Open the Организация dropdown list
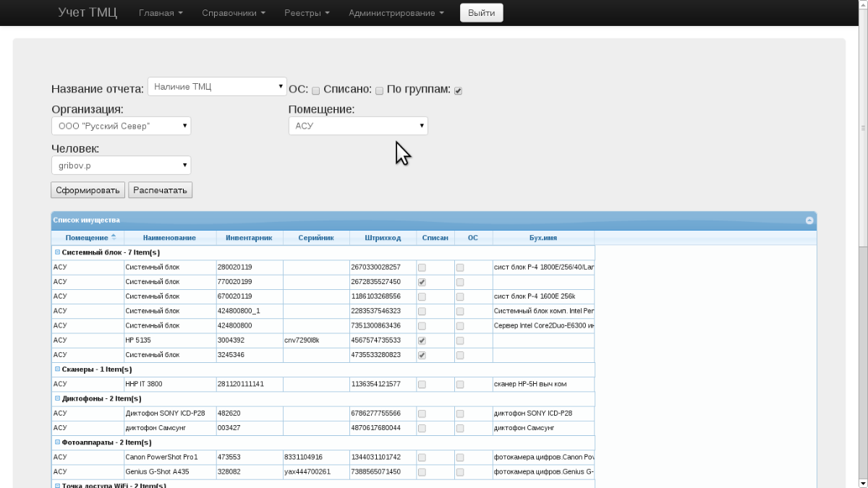The width and height of the screenshot is (868, 488). click(x=122, y=126)
